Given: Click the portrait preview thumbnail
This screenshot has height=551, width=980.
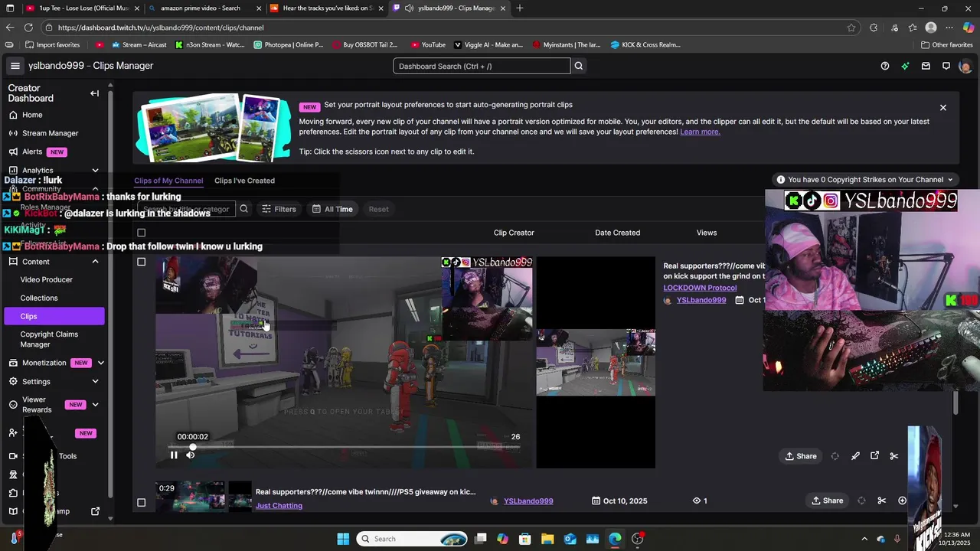Looking at the screenshot, I should point(596,362).
